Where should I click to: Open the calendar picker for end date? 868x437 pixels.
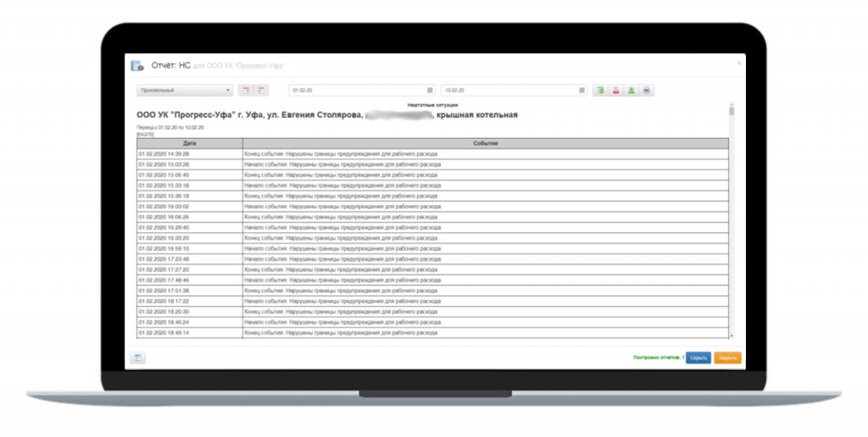(581, 90)
